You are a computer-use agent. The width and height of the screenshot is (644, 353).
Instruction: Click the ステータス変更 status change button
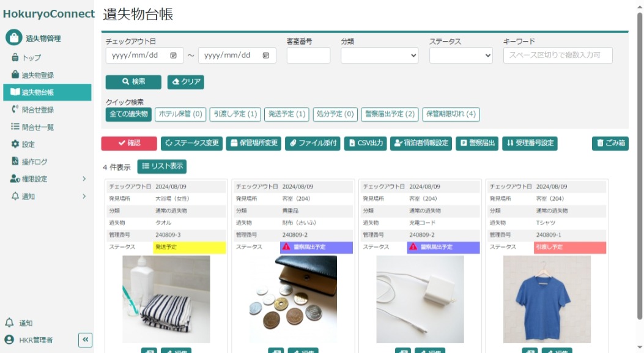pos(191,143)
